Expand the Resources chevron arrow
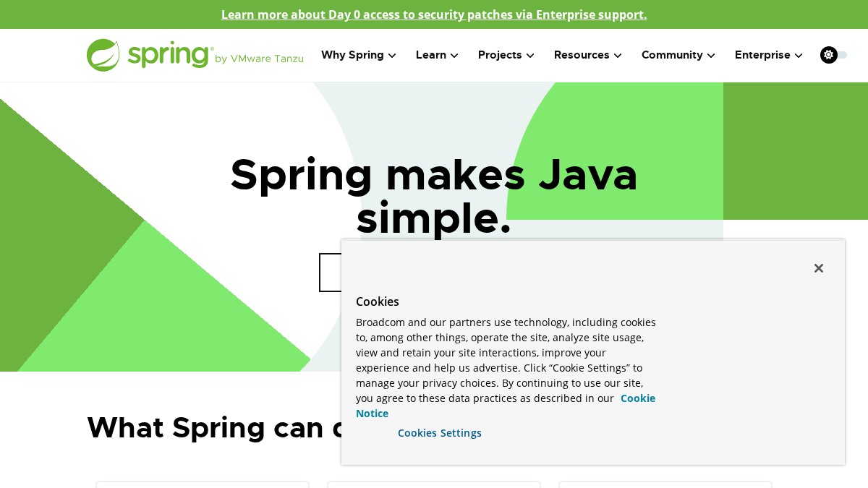Image resolution: width=868 pixels, height=488 pixels. [x=618, y=56]
